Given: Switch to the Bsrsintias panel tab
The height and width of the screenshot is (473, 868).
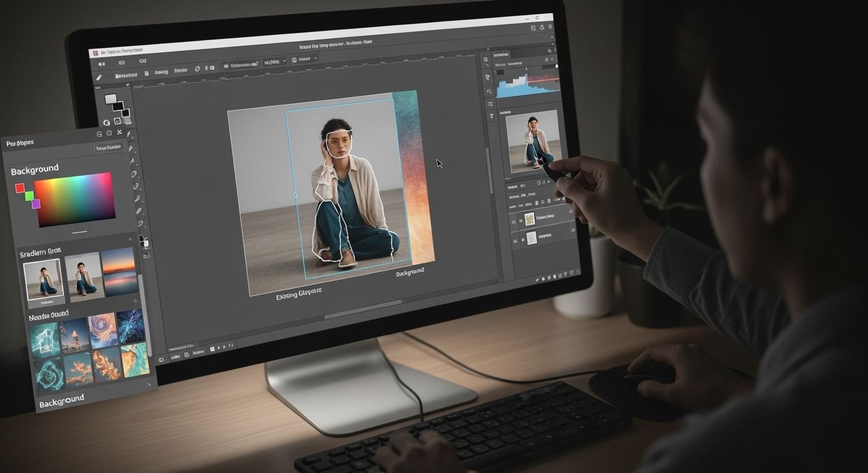Looking at the screenshot, I should click(501, 55).
